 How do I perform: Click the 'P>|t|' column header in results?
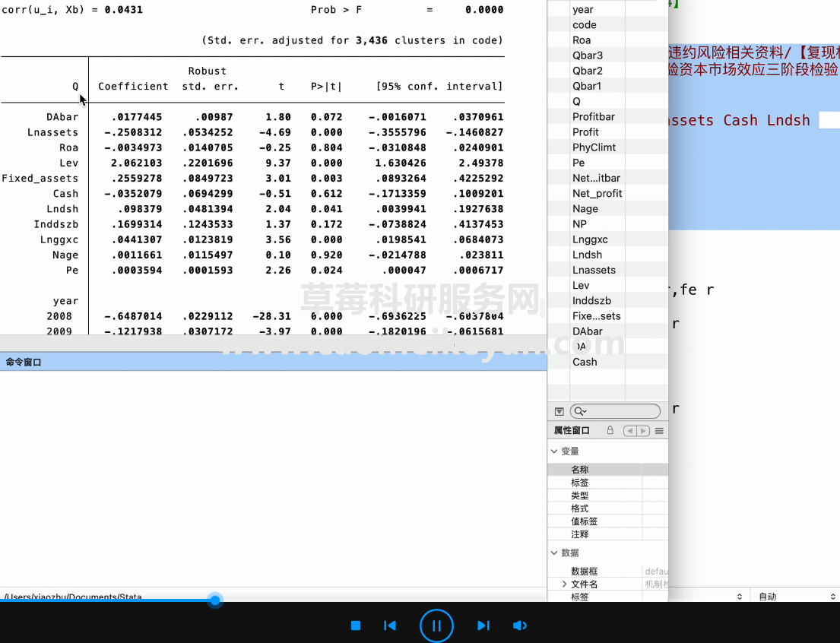pos(325,87)
